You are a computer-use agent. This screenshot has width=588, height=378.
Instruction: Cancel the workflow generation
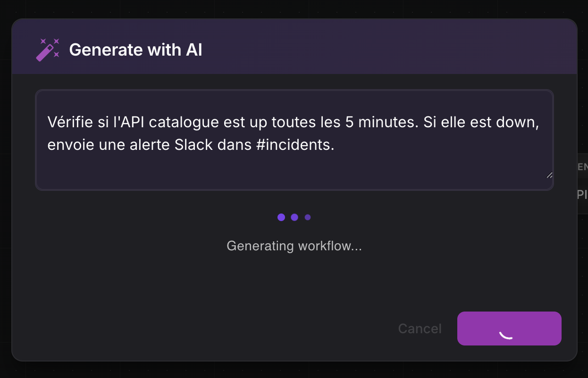419,329
